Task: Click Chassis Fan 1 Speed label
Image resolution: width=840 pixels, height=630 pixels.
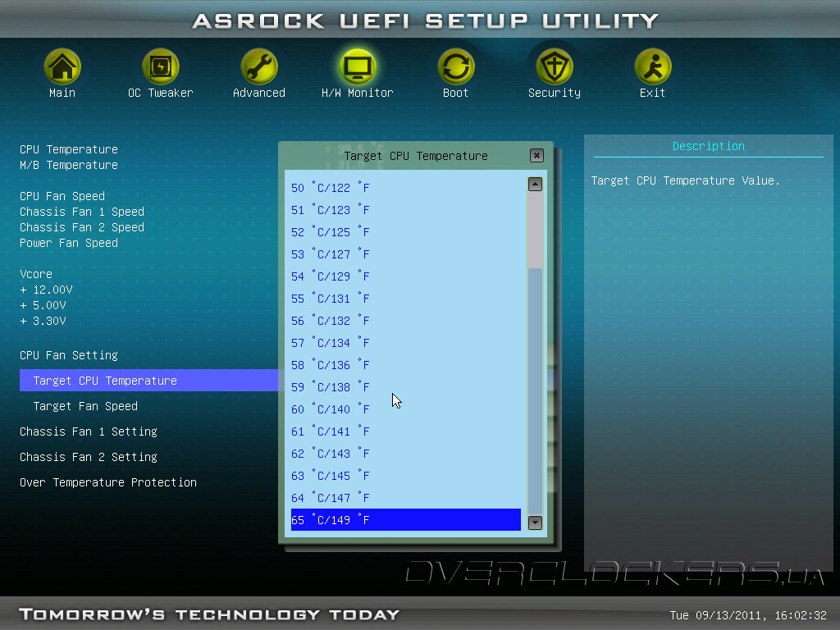Action: (x=82, y=212)
